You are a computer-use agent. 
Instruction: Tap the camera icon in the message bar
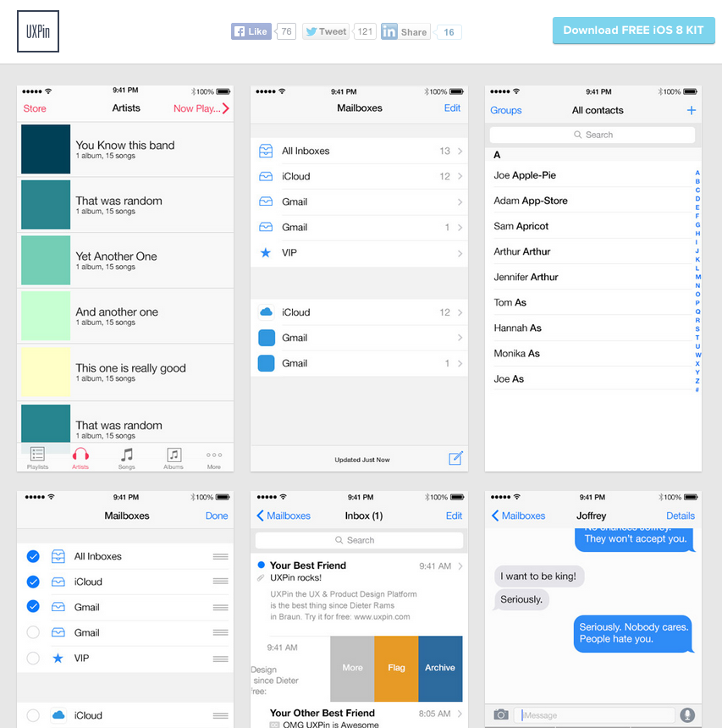coord(502,715)
